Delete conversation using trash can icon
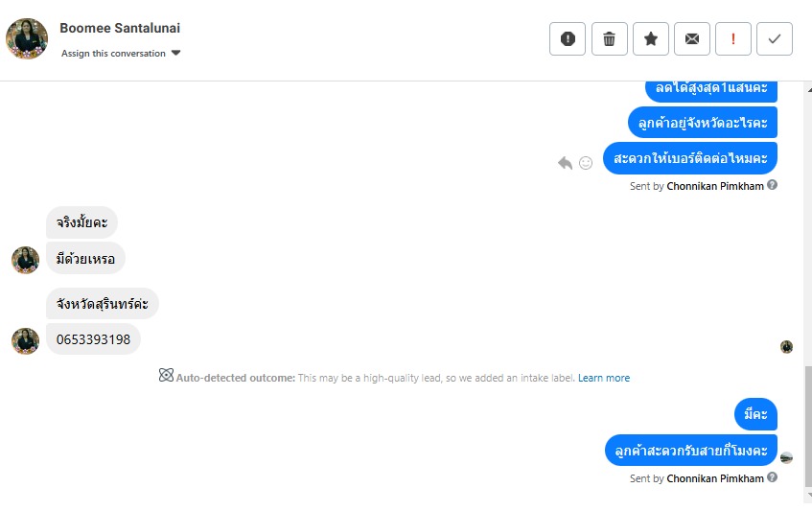Screen dimensions: 812x511 [x=609, y=39]
